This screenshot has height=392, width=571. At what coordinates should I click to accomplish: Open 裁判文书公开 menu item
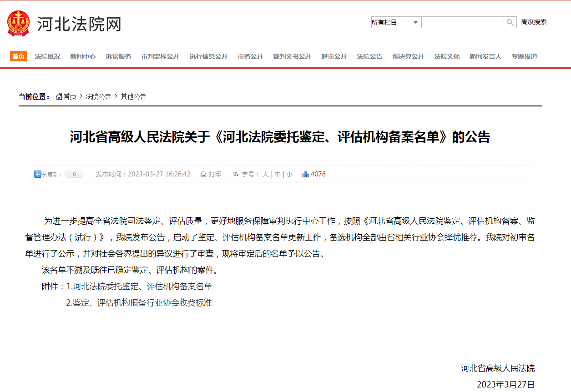[x=293, y=56]
